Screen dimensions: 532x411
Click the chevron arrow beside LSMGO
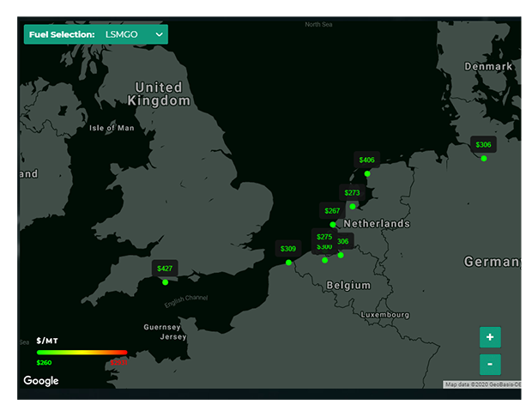[x=159, y=34]
